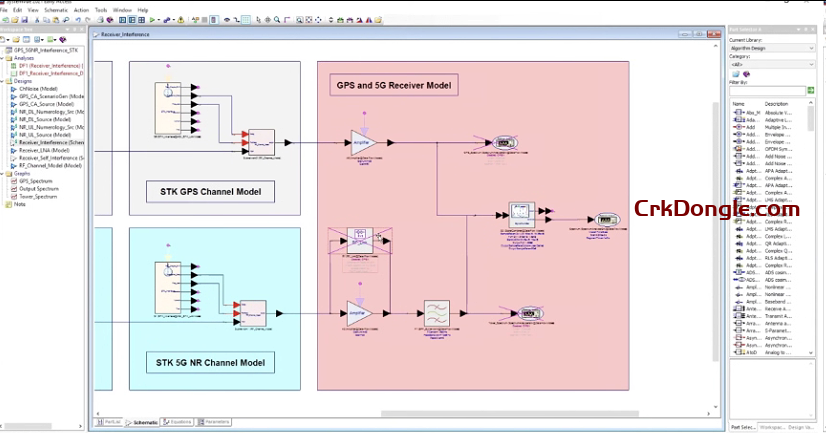Viewport: 826px width, 433px height.
Task: Select the band-pass filter block in the schematic
Action: pos(437,311)
